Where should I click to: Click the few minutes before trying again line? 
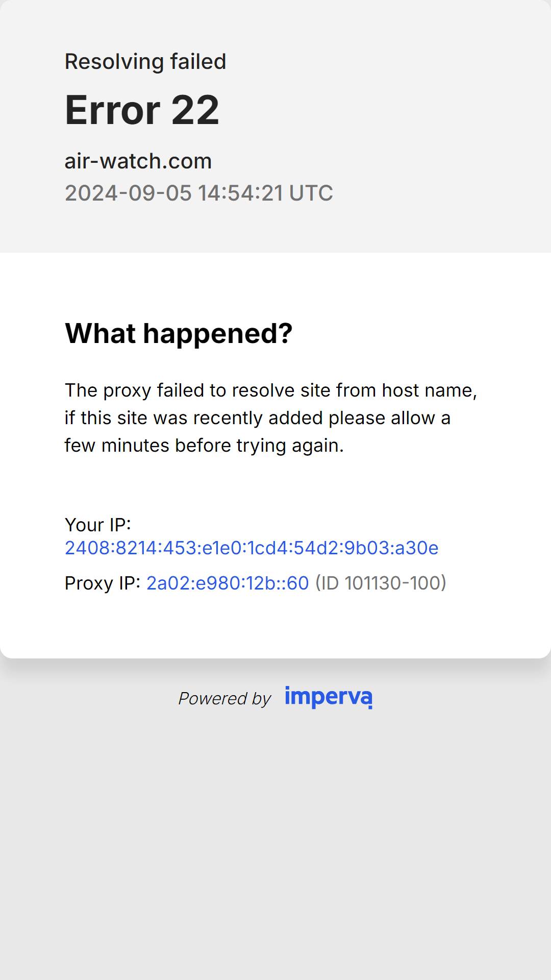[x=204, y=446]
